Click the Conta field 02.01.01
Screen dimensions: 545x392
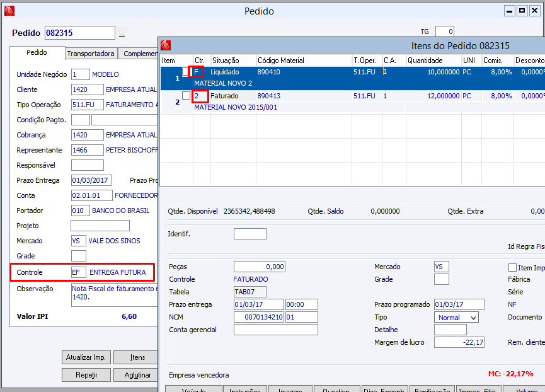point(92,195)
